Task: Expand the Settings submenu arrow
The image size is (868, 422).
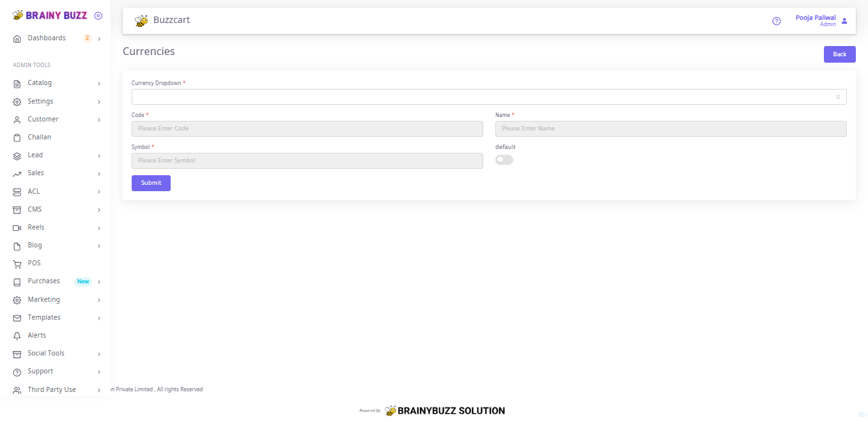Action: click(x=99, y=102)
